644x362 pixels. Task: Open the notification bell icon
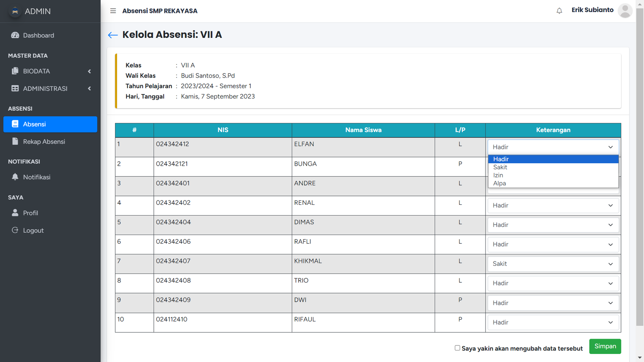tap(559, 11)
